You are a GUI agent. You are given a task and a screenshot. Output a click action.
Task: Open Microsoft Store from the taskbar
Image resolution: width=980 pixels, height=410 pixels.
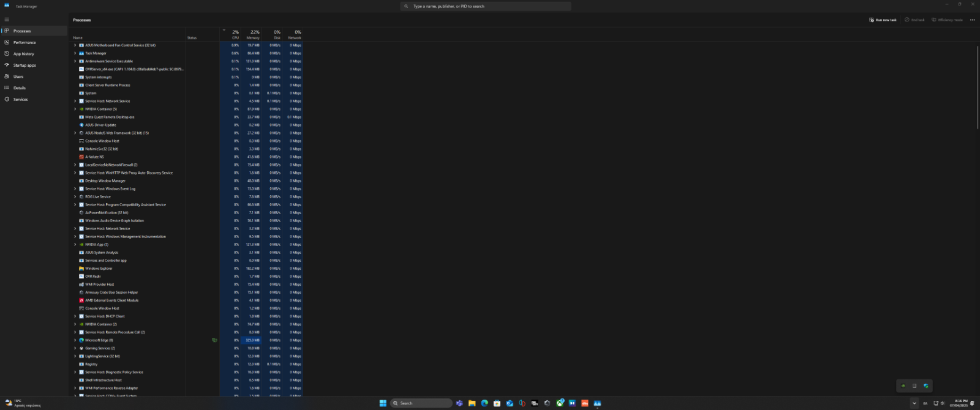coord(497,403)
